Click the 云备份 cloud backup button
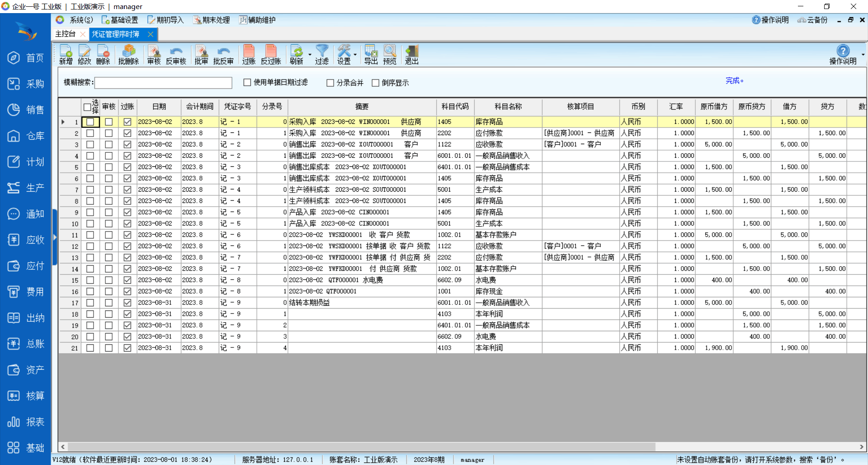Screen dimensions: 868x465 tap(812, 20)
